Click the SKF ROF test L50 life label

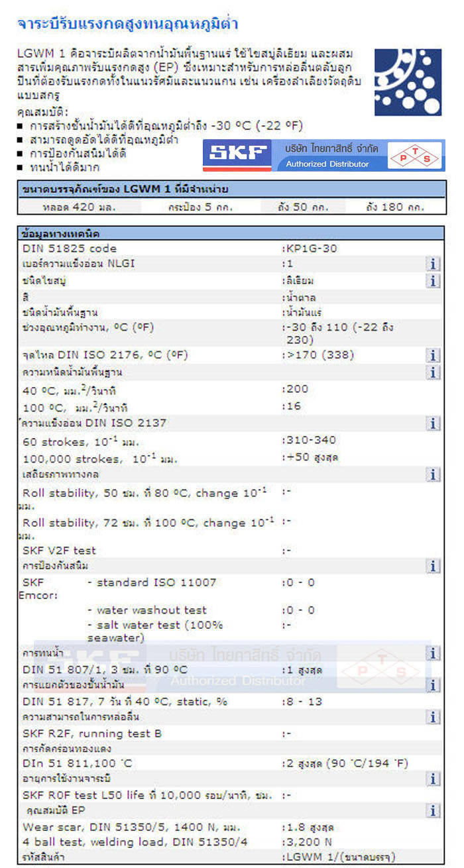point(147,794)
